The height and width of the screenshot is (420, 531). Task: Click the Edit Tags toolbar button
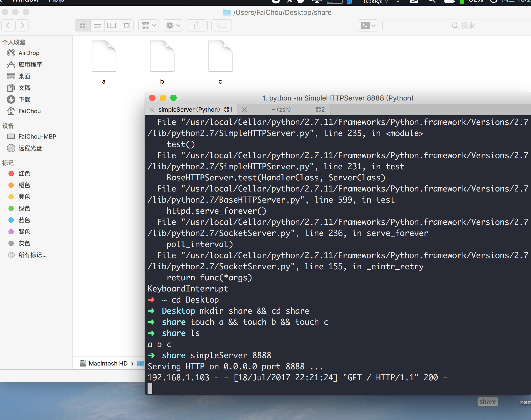click(x=221, y=25)
